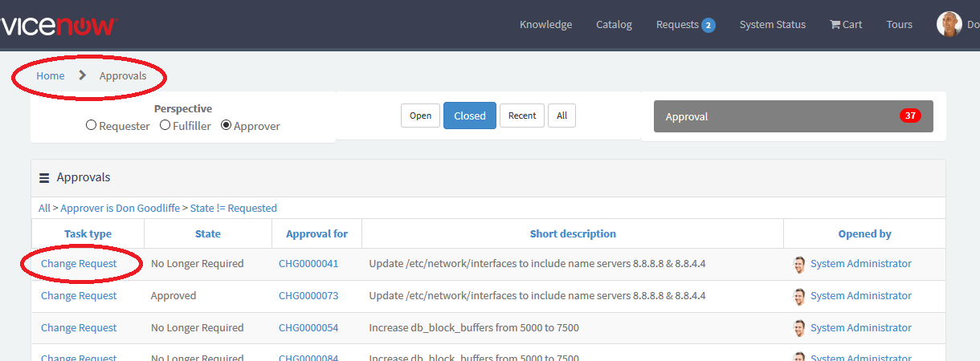Click the Approvals hamburger menu icon
980x361 pixels.
click(x=44, y=177)
